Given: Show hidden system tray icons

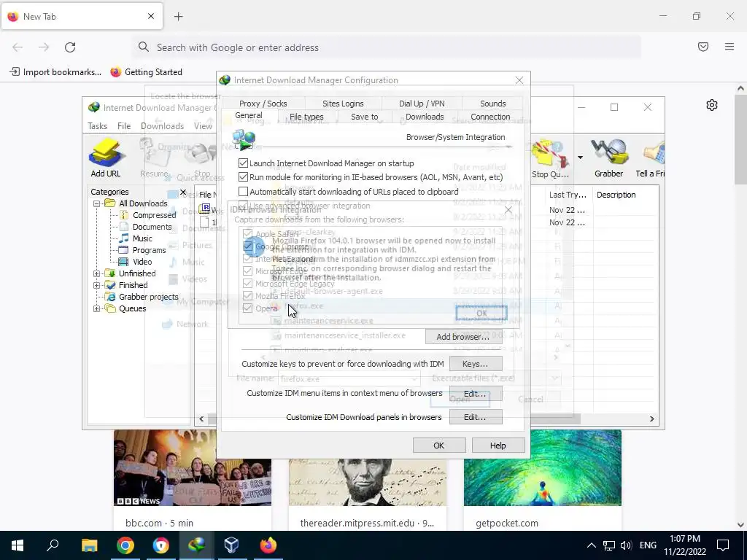Looking at the screenshot, I should [x=591, y=545].
